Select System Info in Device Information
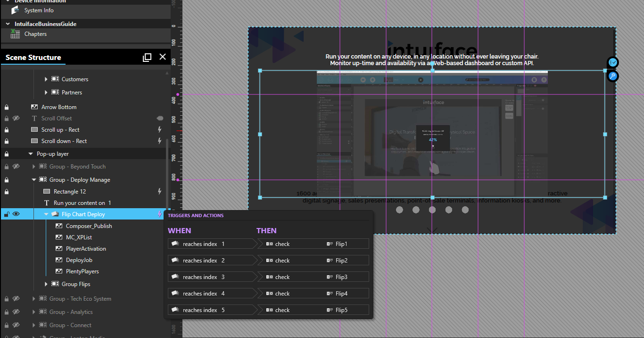 click(x=85, y=10)
